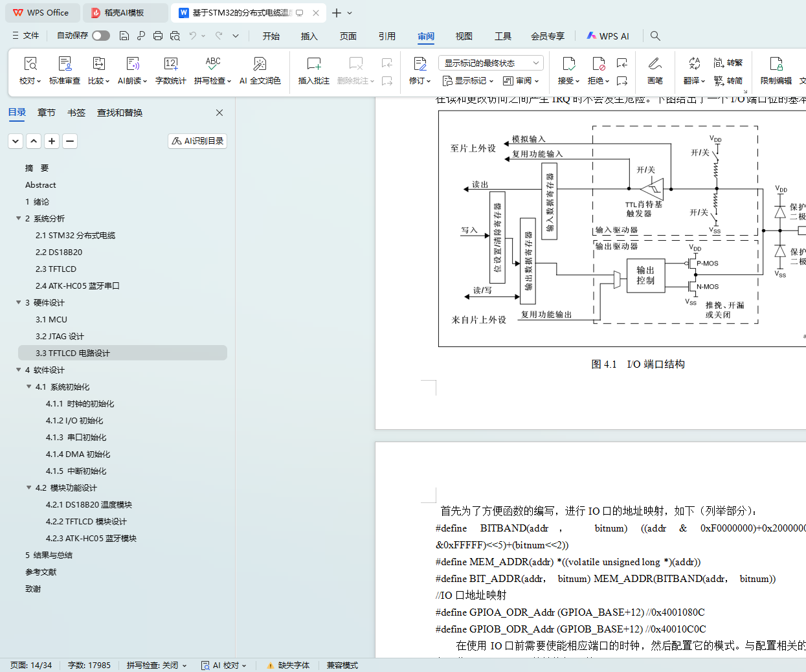Viewport: 806px width, 672px height.
Task: Click 插入批注 insert comment icon
Action: click(313, 64)
